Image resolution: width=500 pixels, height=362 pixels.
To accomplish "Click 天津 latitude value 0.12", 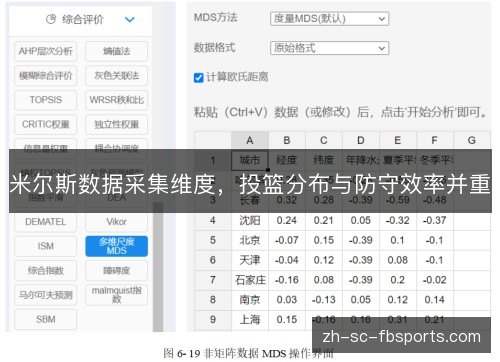I will point(324,260).
